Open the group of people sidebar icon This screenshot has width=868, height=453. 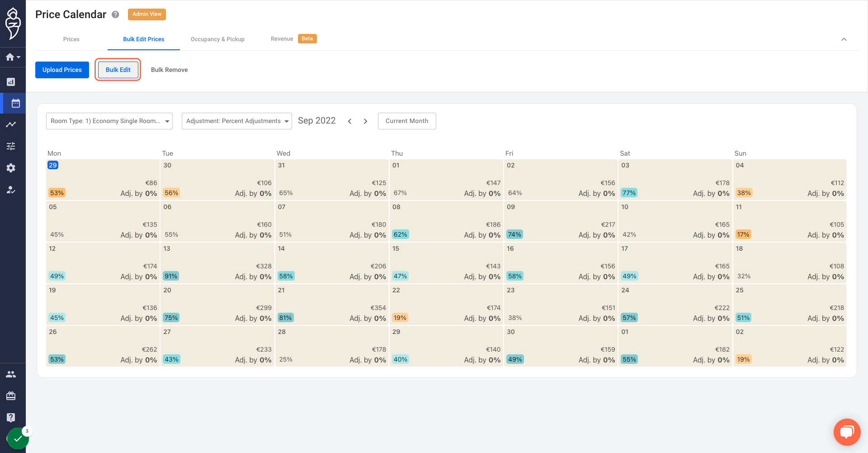pyautogui.click(x=11, y=374)
